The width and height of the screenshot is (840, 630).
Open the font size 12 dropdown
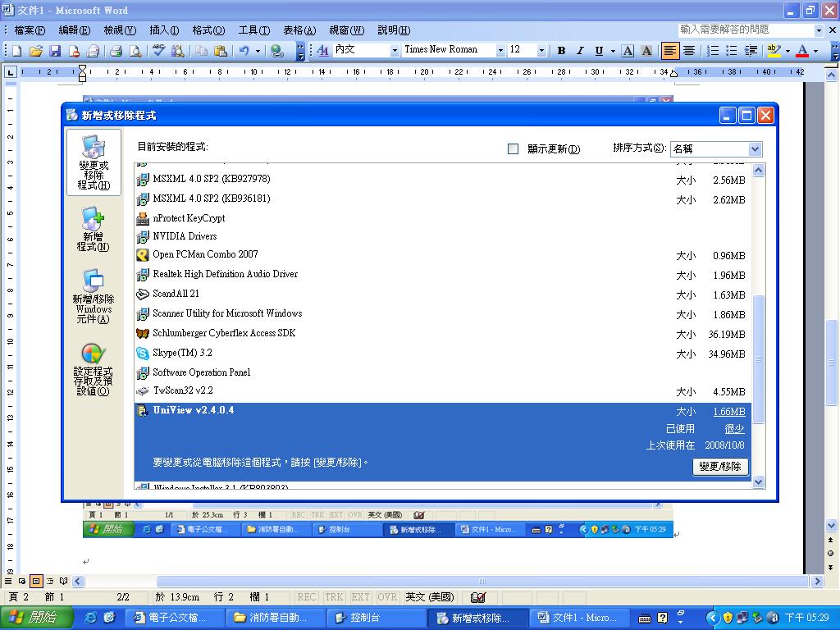pos(541,51)
